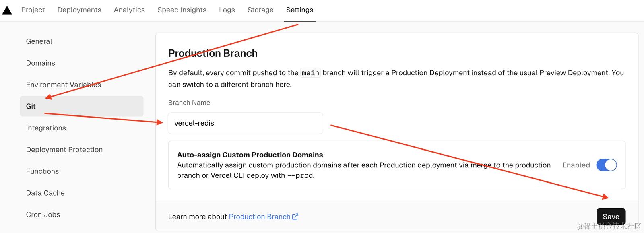644x233 pixels.
Task: Open Cron Jobs settings section
Action: (43, 214)
